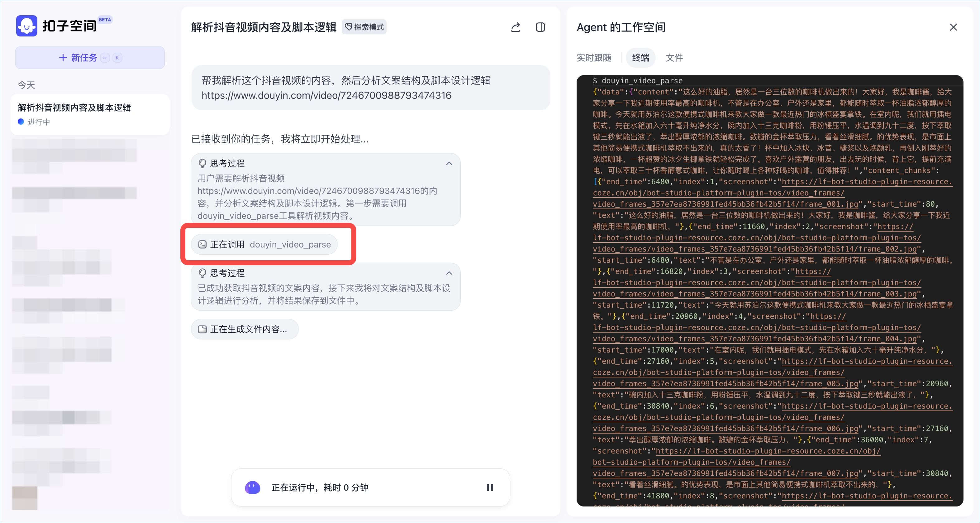Click the terminal icon beside 正在调用

pyautogui.click(x=202, y=244)
